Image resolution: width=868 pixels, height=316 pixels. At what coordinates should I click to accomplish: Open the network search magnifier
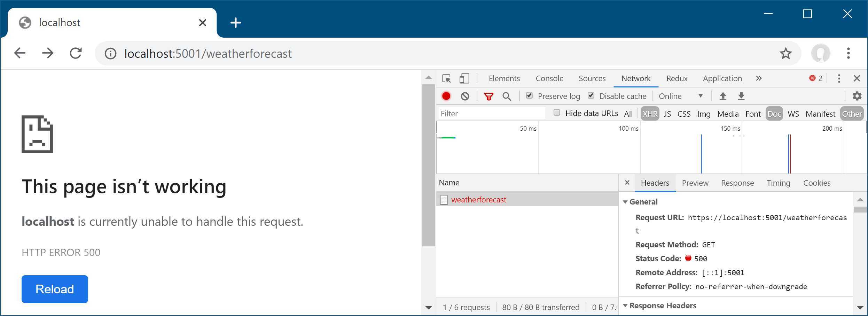(507, 97)
